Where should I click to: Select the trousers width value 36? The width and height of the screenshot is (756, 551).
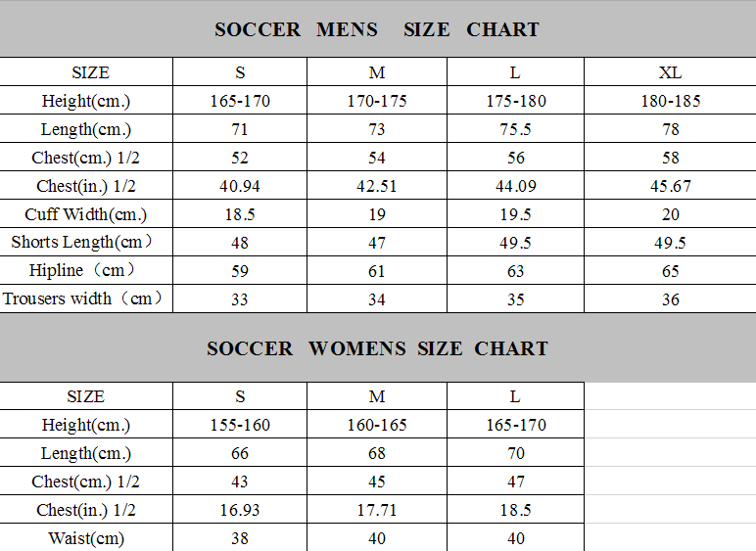tap(670, 299)
